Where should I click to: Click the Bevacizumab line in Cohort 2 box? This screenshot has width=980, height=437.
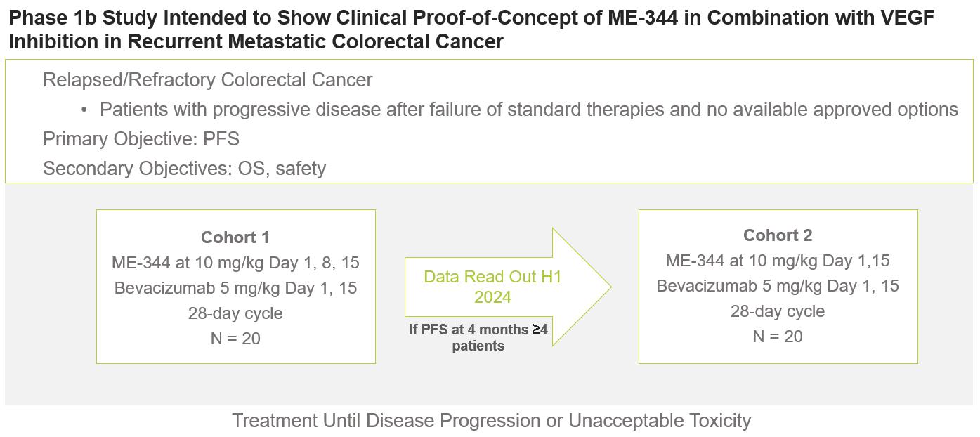pos(778,286)
